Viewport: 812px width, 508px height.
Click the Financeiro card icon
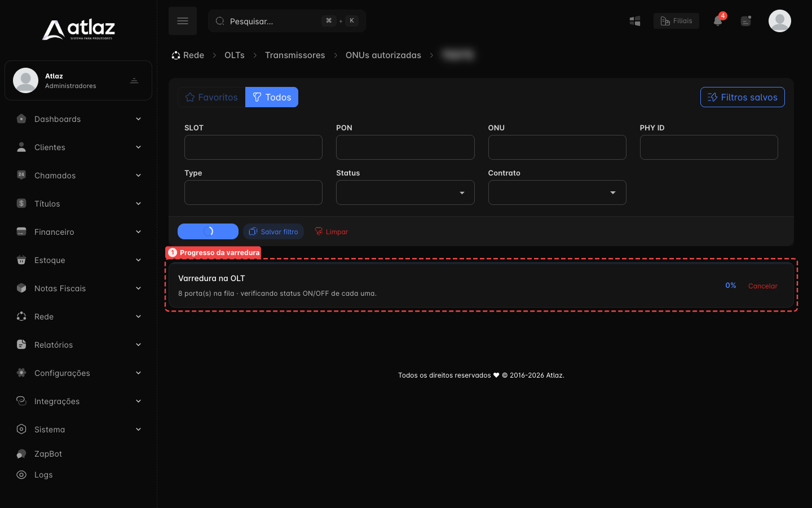point(21,231)
